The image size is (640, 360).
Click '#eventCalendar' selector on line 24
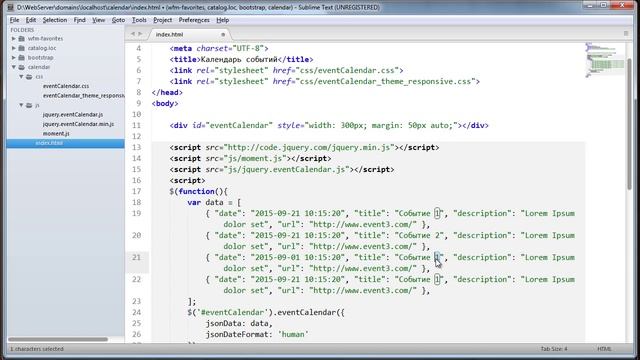coord(232,312)
